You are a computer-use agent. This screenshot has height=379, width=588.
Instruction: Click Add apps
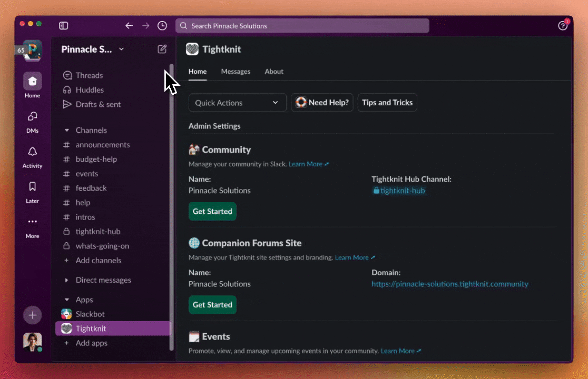pyautogui.click(x=91, y=343)
